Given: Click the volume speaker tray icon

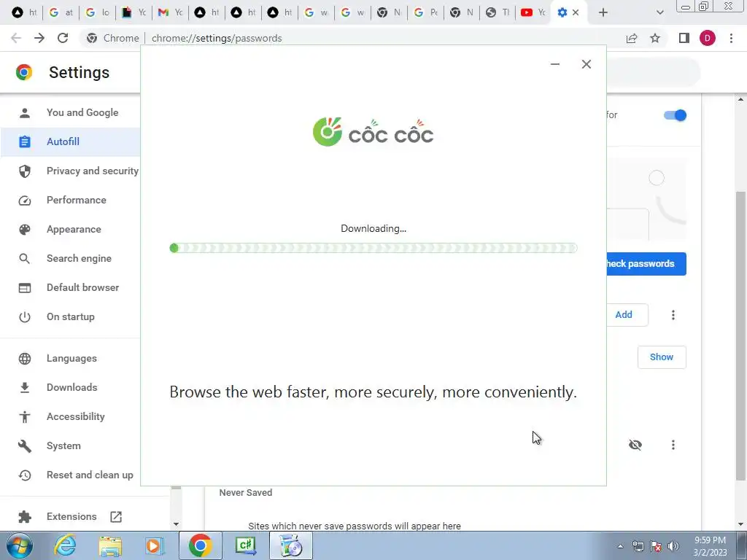Looking at the screenshot, I should click(x=673, y=546).
